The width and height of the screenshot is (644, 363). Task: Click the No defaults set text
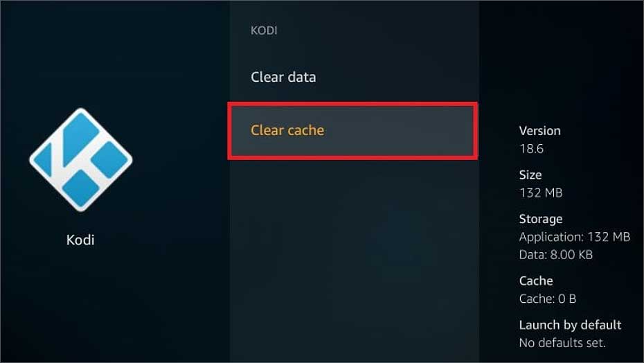pyautogui.click(x=562, y=342)
